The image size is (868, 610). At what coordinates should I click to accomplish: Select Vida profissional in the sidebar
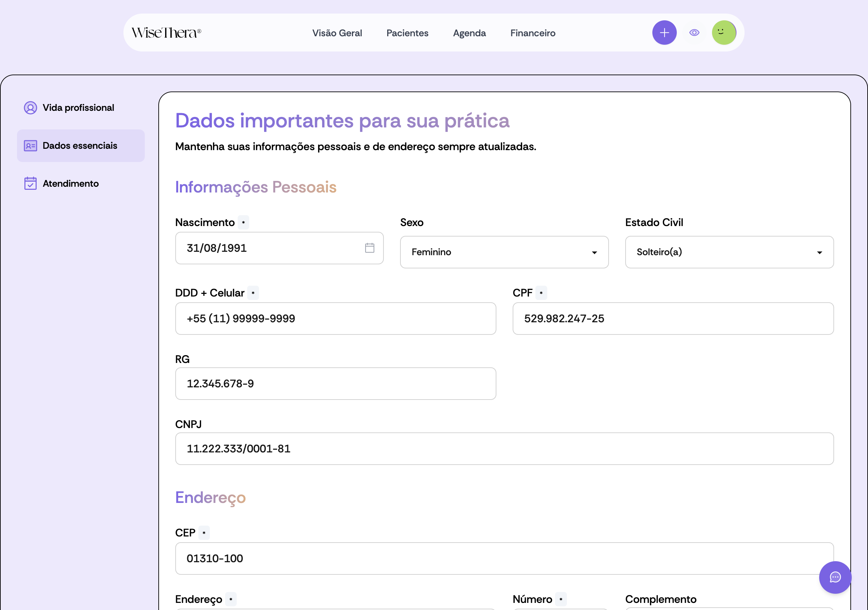click(80, 108)
